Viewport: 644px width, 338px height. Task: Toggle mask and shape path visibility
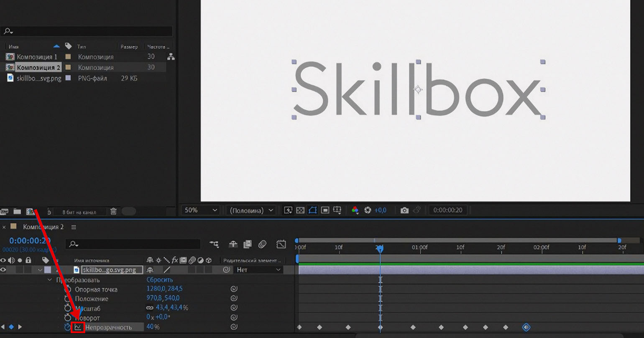312,210
